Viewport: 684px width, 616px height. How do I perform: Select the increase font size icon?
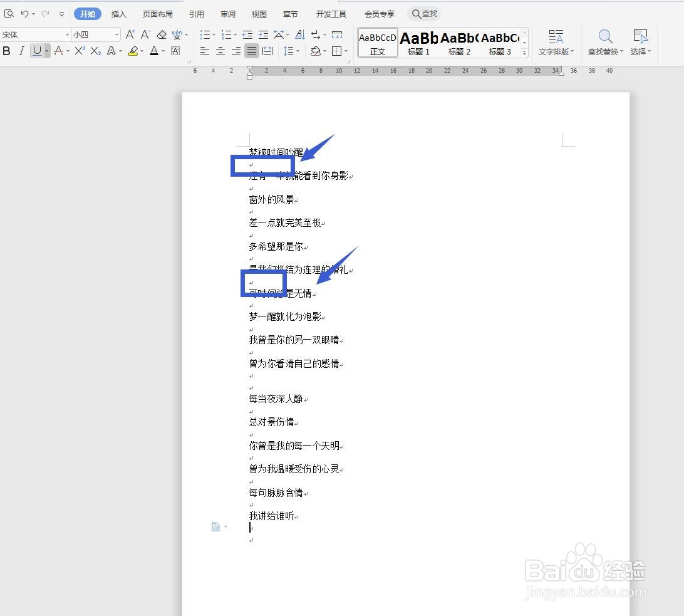coord(130,35)
